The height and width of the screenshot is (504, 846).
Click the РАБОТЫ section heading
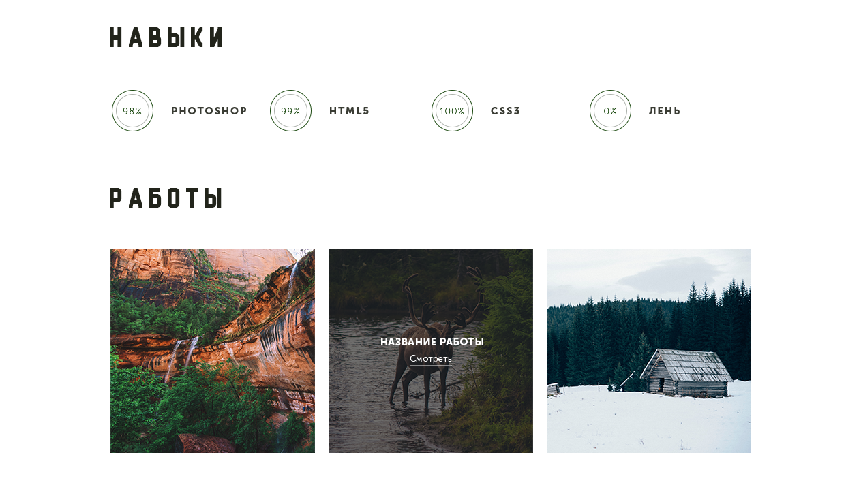[x=166, y=198]
